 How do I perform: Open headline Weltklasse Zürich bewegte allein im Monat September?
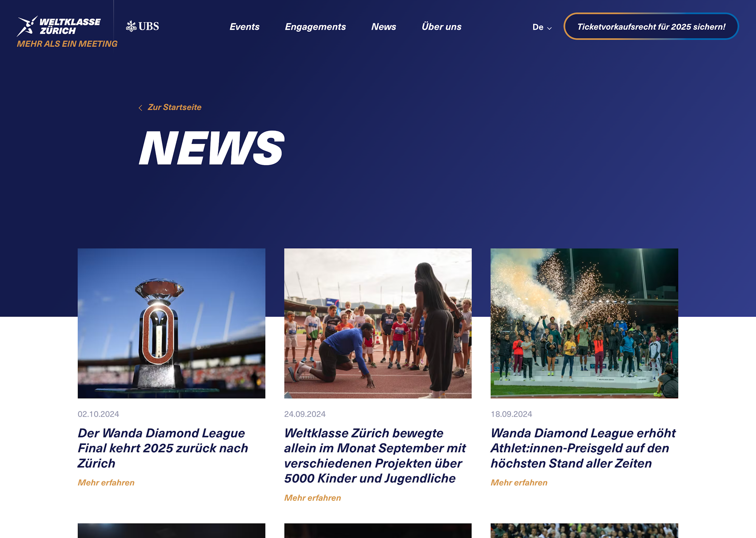coord(375,456)
